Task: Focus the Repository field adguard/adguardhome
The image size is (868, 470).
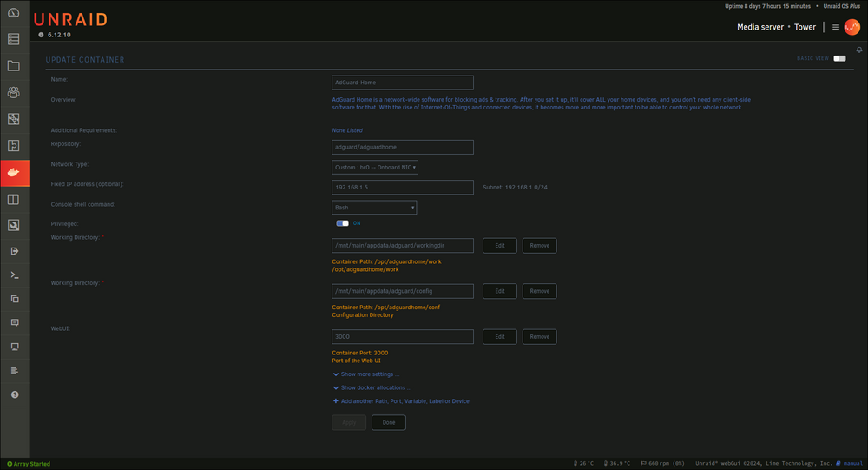Action: point(403,147)
